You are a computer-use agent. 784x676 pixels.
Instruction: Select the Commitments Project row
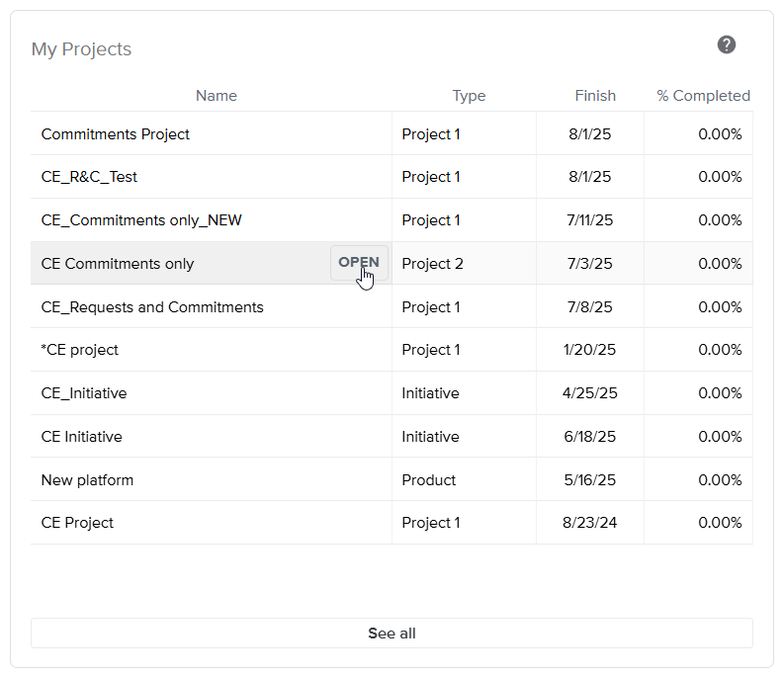tap(116, 134)
